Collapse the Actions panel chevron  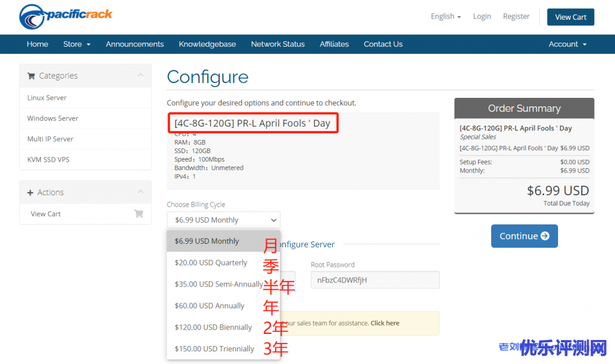coord(141,192)
